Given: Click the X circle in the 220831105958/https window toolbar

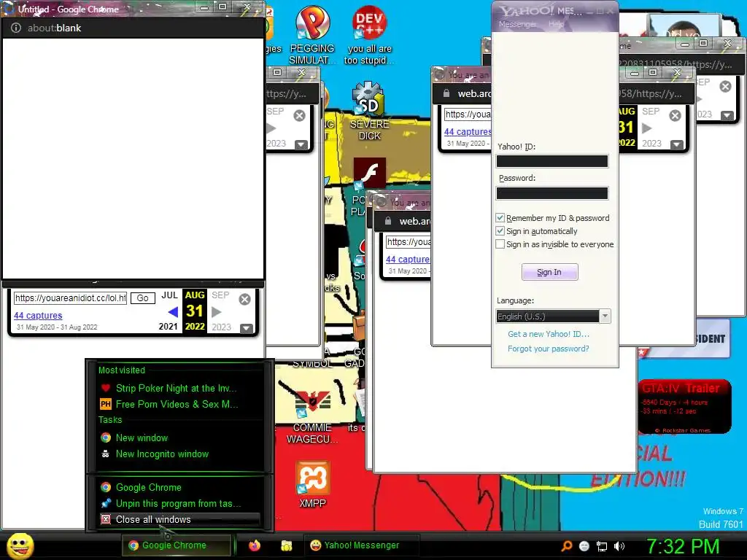Looking at the screenshot, I should pos(725,86).
